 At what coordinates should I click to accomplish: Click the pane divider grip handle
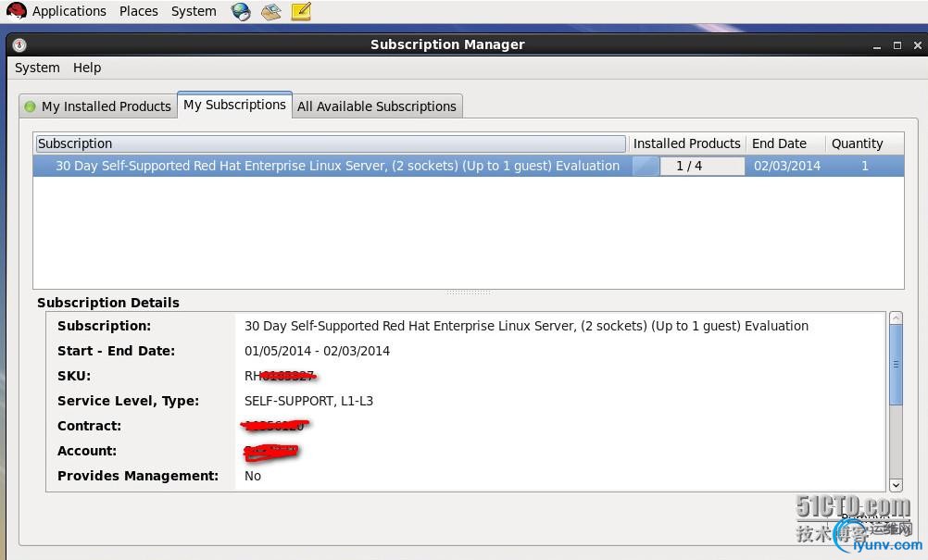468,292
